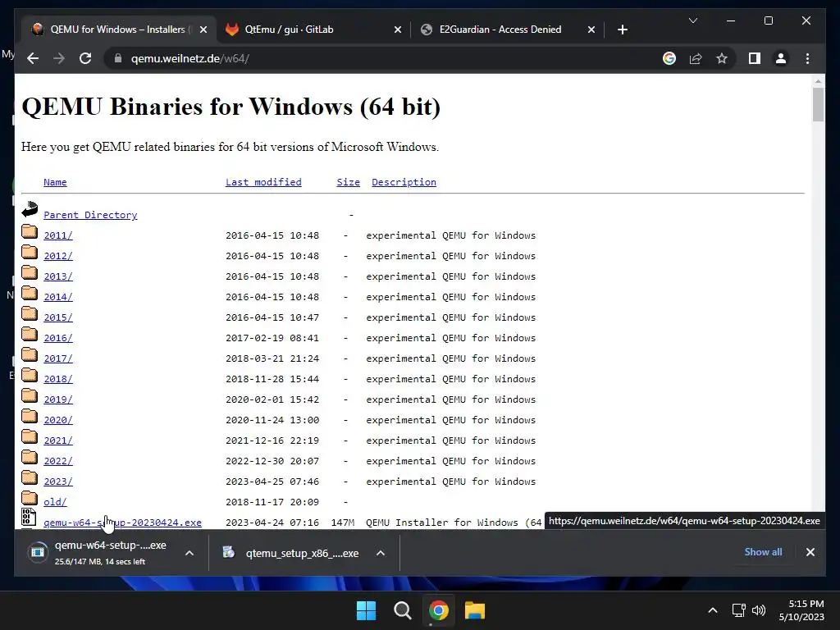Show all downloads
Viewport: 840px width, 630px height.
763,552
